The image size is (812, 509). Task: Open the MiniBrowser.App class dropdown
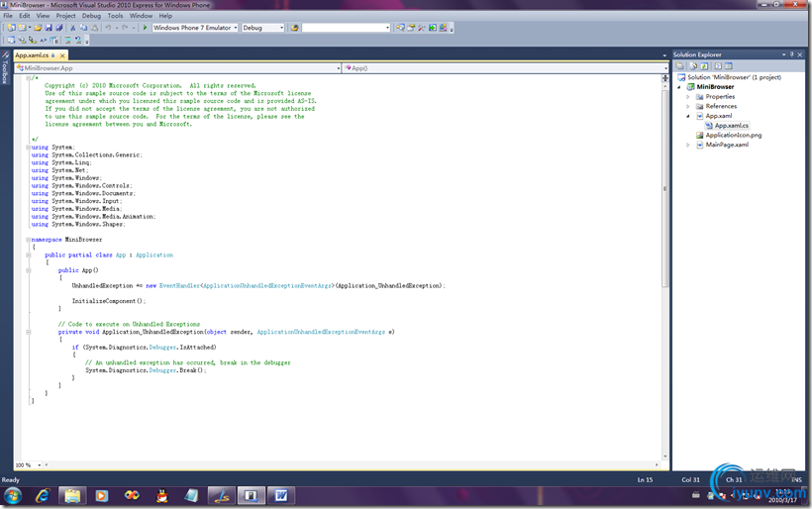click(x=338, y=67)
